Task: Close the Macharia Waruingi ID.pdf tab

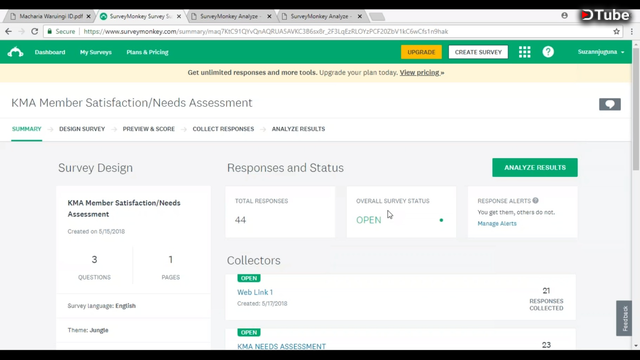Action: click(x=88, y=16)
